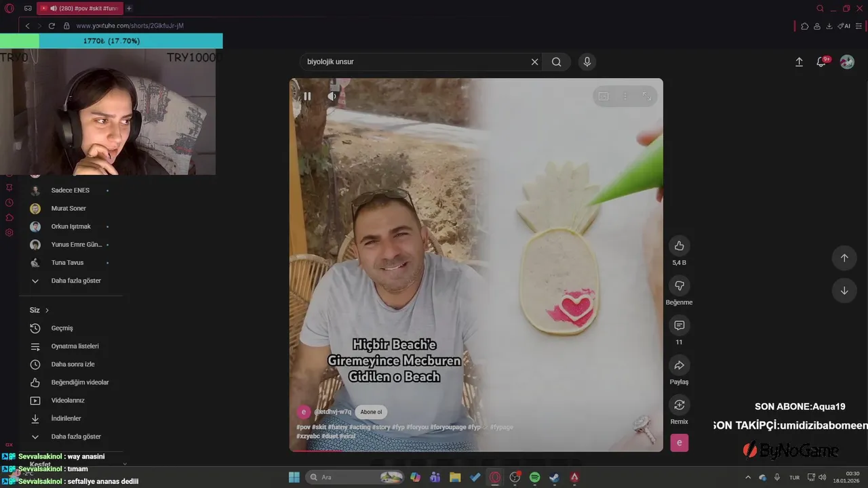The height and width of the screenshot is (488, 868).
Task: Open Spotify from the taskbar
Action: (x=534, y=477)
